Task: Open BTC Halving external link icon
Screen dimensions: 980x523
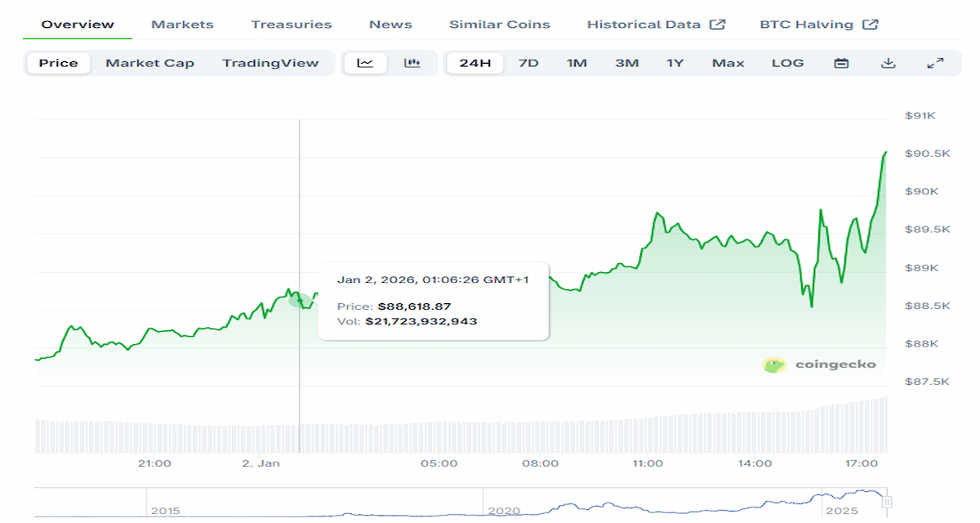Action: point(871,24)
